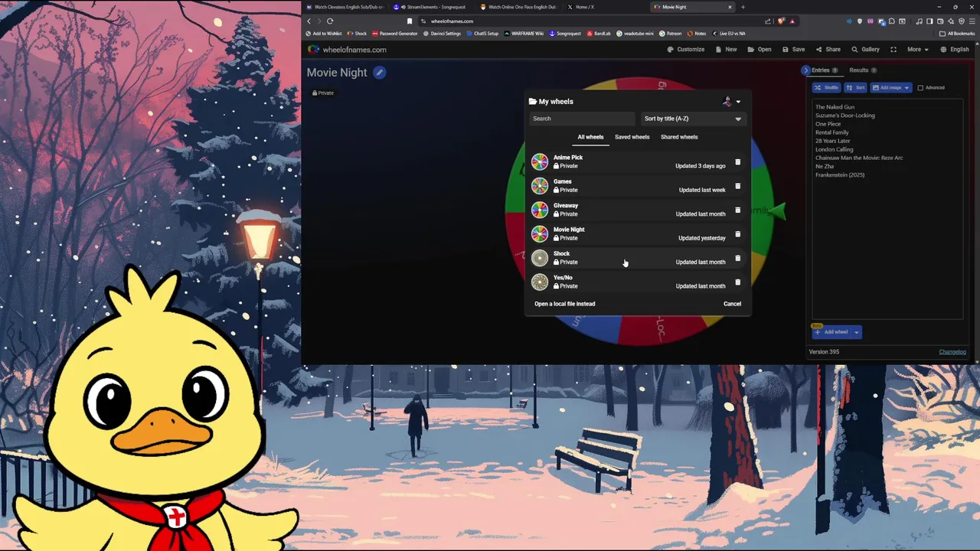The image size is (980, 551).
Task: Open the More menu dropdown
Action: (917, 50)
